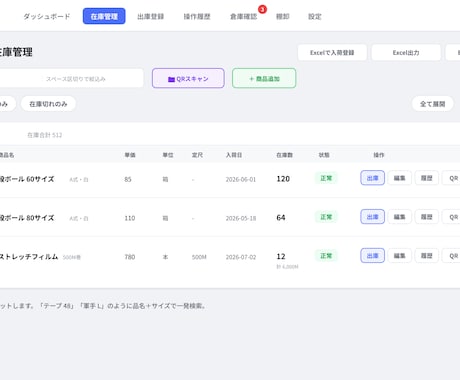
Task: Switch to the 出庫登録 tab
Action: click(150, 16)
